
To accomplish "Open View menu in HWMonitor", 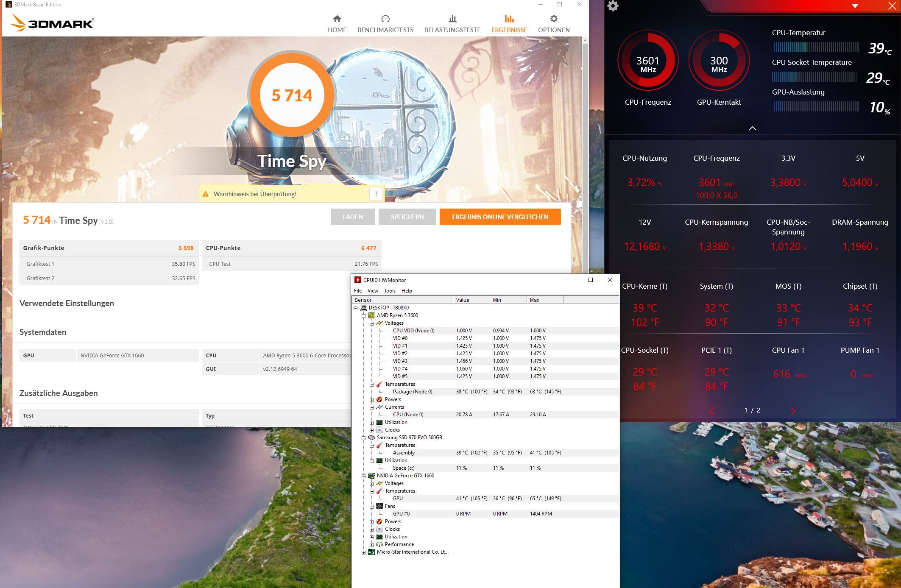I will 373,291.
